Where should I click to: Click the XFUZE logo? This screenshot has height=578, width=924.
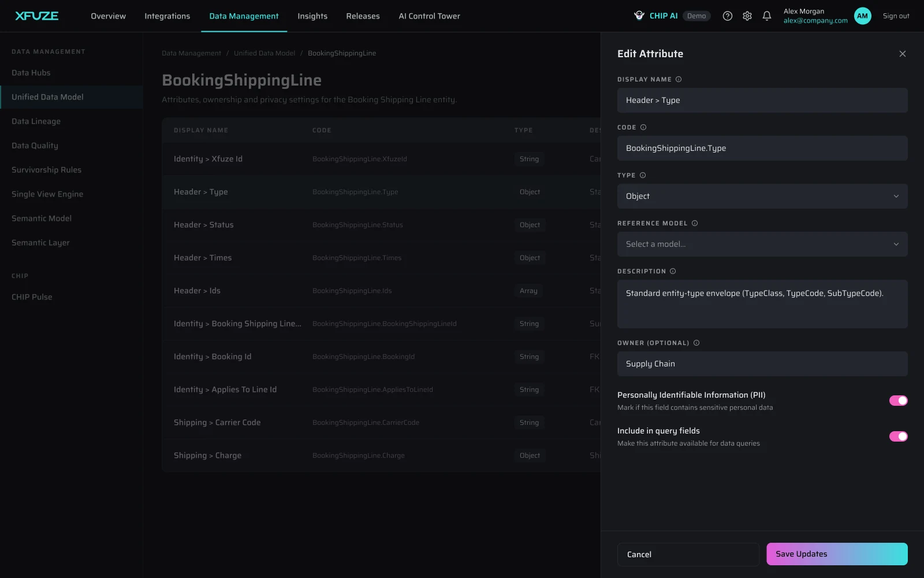coord(37,16)
